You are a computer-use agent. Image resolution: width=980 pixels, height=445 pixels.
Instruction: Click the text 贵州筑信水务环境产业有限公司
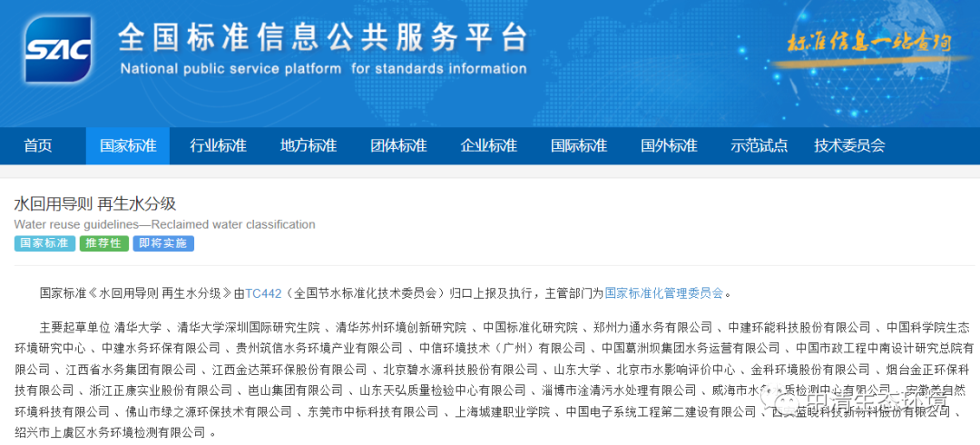point(318,348)
